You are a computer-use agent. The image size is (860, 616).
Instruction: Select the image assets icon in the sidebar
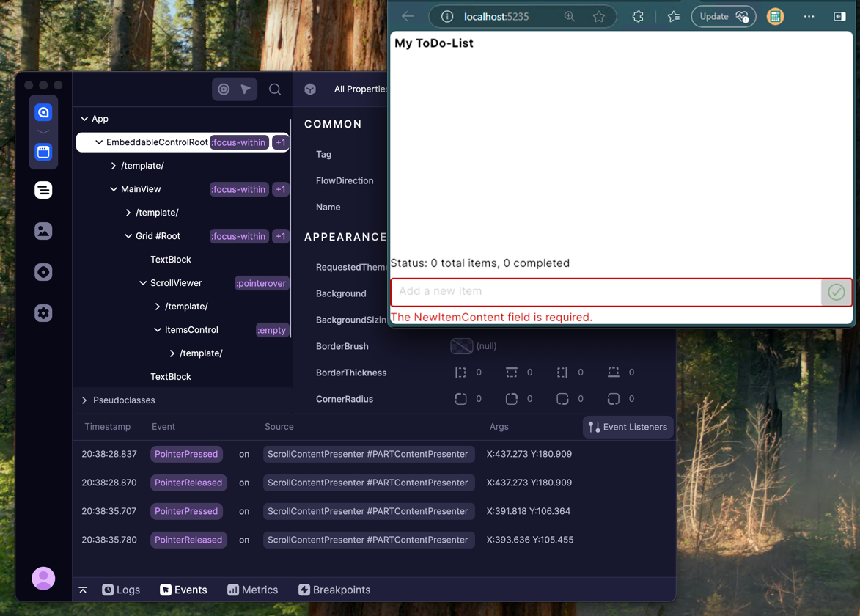(x=43, y=230)
